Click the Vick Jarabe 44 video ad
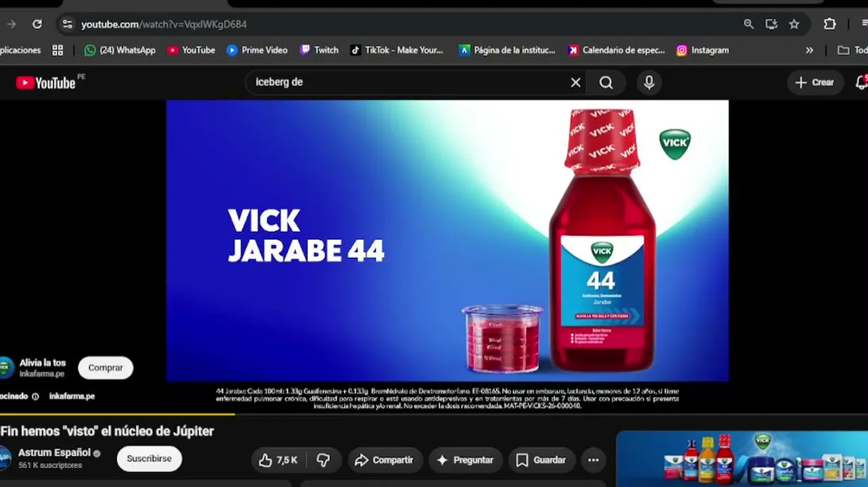The height and width of the screenshot is (487, 868). 448,241
